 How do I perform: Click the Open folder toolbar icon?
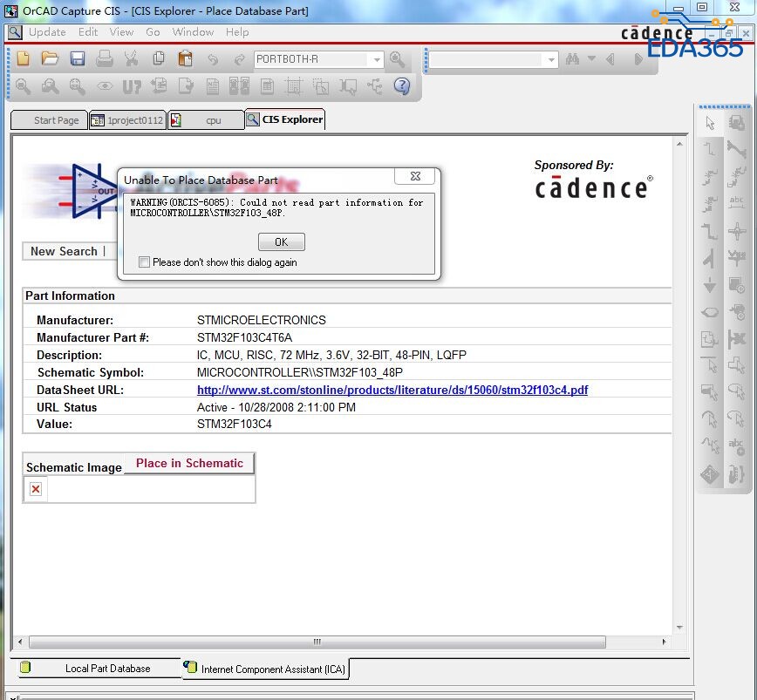click(x=50, y=59)
